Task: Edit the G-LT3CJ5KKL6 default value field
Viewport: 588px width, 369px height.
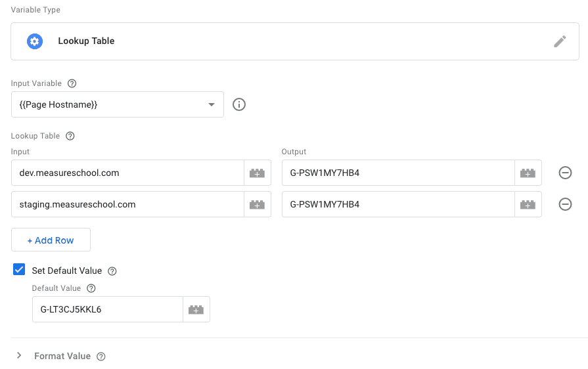Action: tap(107, 310)
